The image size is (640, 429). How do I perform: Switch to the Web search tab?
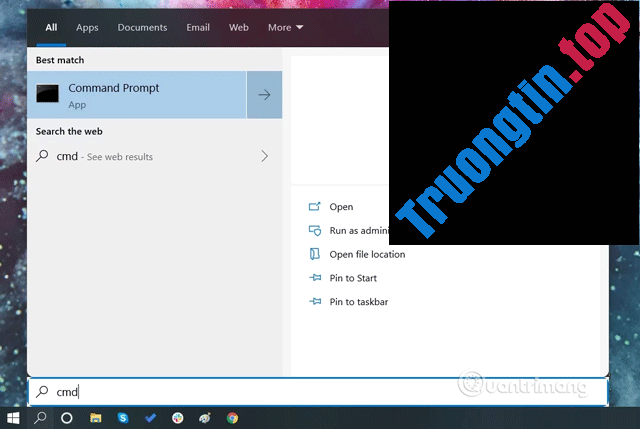pyautogui.click(x=238, y=27)
